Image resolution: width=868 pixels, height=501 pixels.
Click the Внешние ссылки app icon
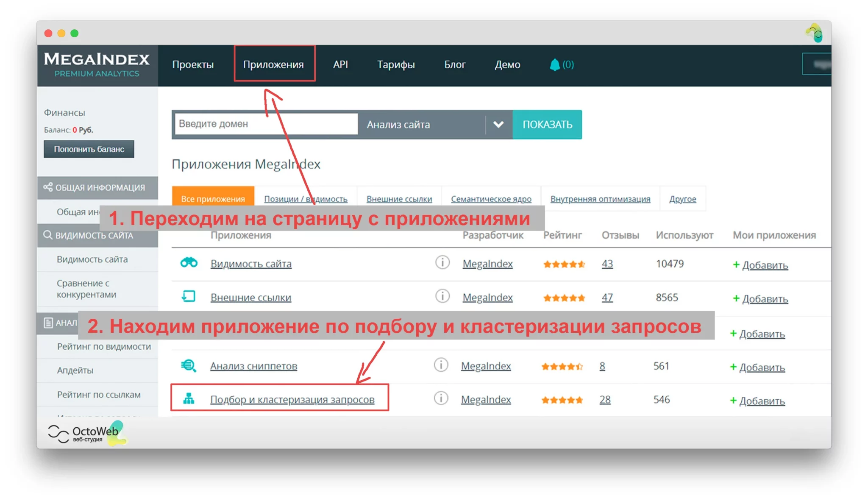[189, 296]
